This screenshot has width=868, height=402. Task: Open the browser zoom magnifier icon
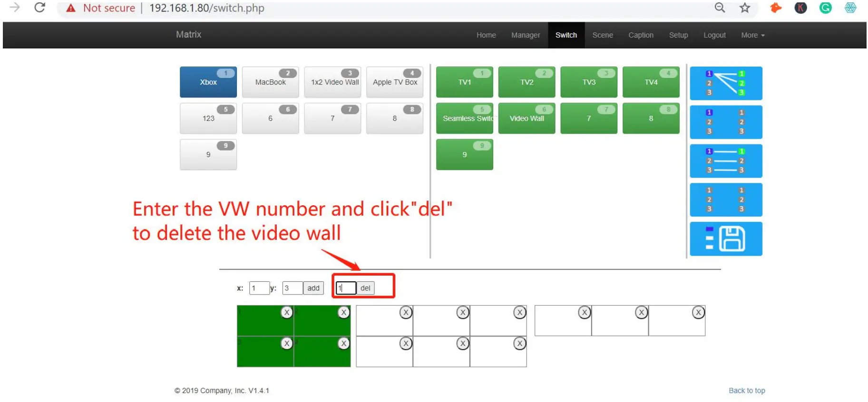pyautogui.click(x=720, y=8)
